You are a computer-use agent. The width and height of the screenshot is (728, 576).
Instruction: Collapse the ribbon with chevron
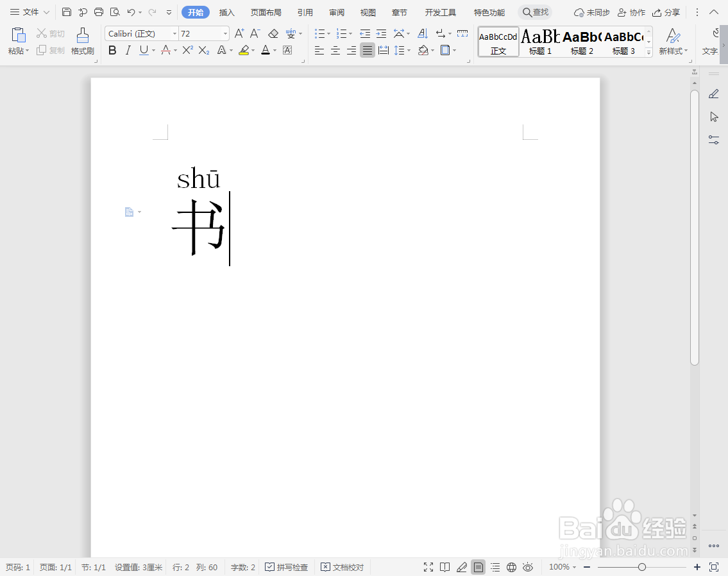[714, 12]
